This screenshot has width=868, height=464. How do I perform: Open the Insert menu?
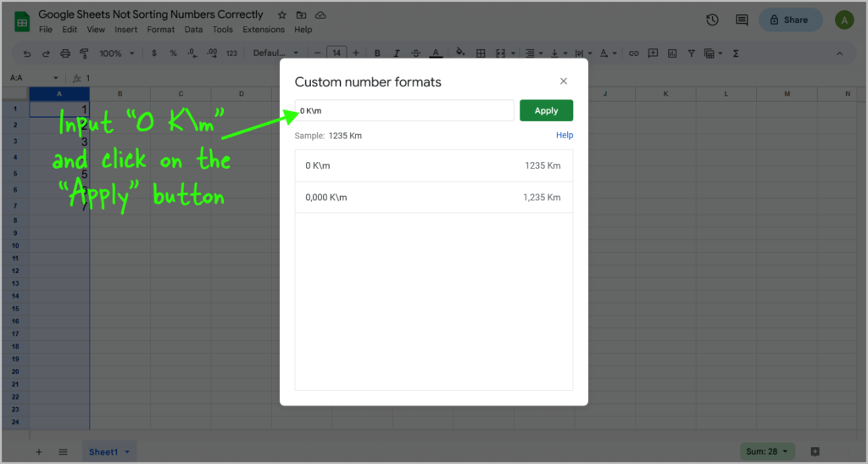coord(125,30)
